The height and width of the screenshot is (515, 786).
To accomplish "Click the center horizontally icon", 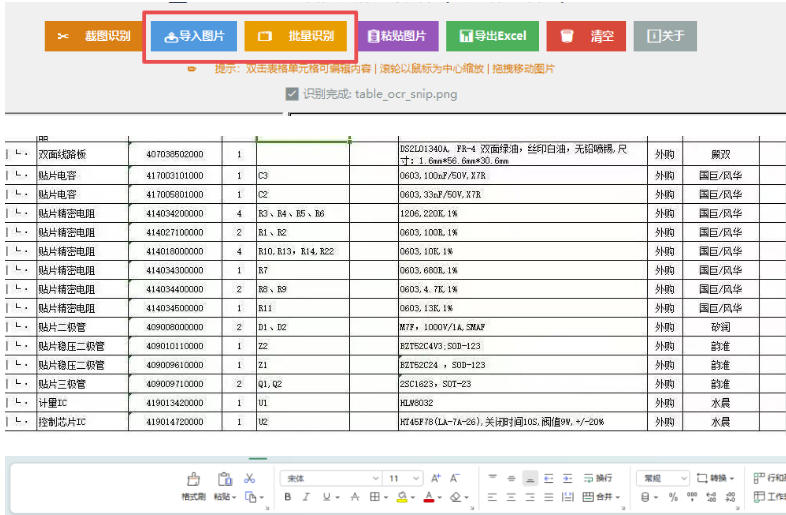I will coord(511,497).
